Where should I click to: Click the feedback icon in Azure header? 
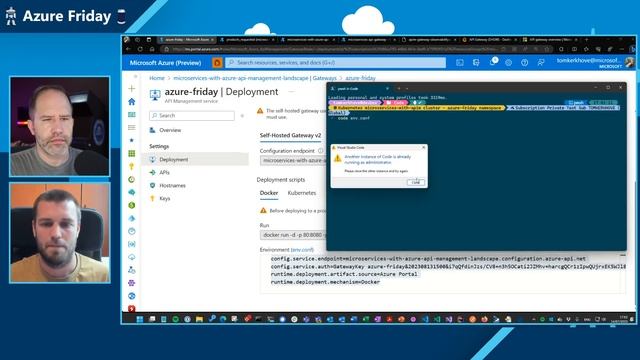[x=541, y=62]
